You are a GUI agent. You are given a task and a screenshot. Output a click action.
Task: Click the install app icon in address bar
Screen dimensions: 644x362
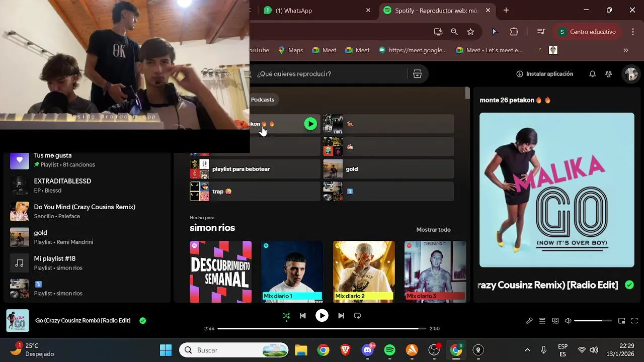438,32
